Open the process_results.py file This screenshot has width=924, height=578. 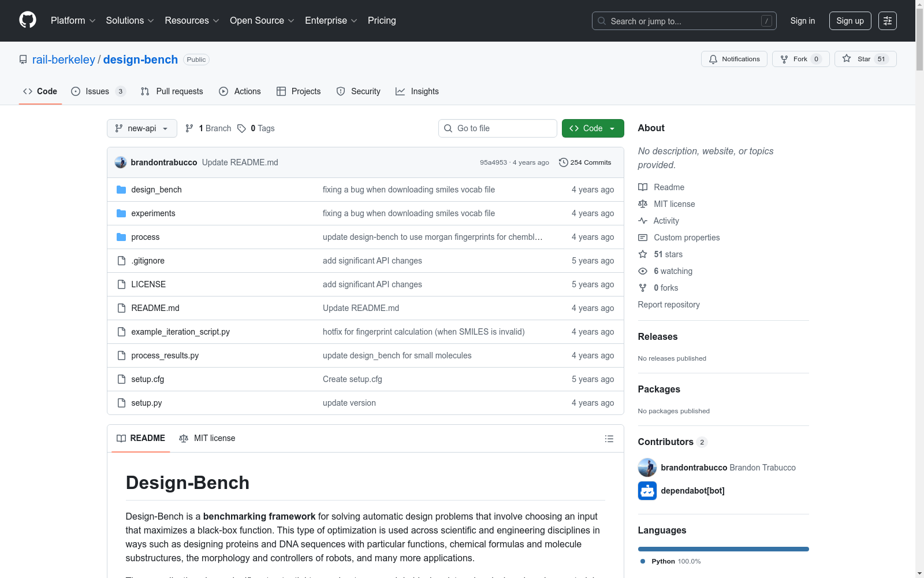(165, 355)
